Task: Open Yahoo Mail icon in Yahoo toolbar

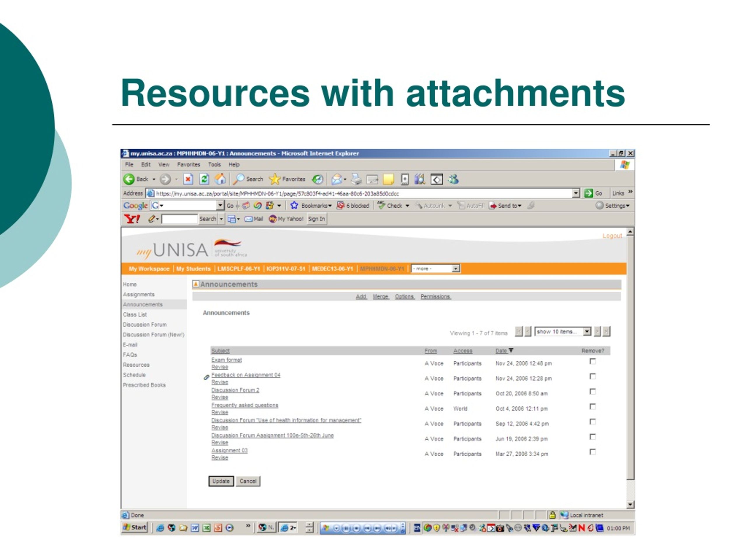Action: tap(249, 219)
